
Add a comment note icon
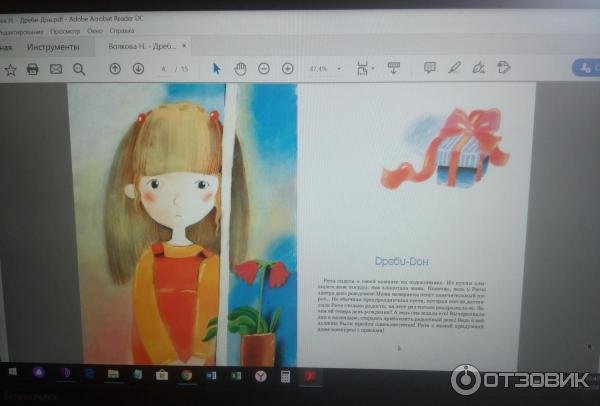click(430, 68)
